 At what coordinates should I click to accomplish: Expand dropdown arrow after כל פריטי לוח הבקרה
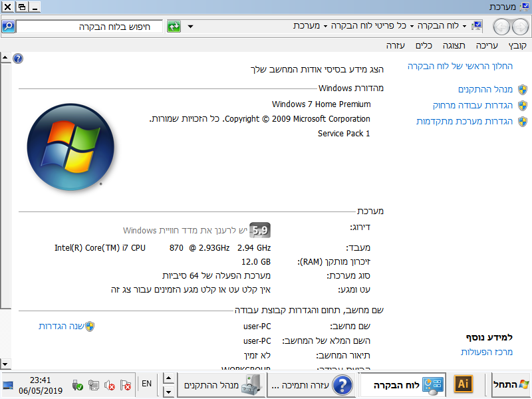pos(325,26)
